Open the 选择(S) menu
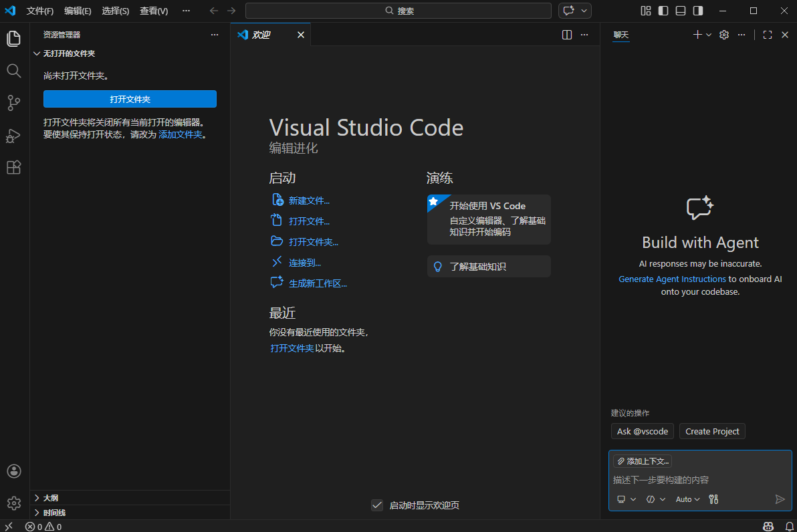797x532 pixels. point(116,11)
